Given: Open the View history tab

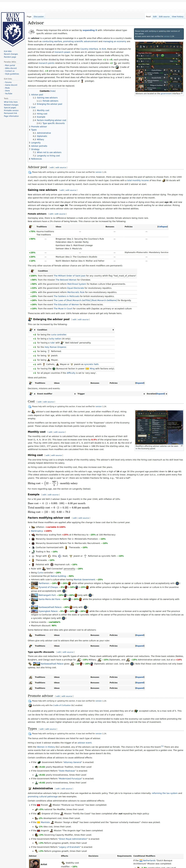Looking at the screenshot, I should [x=178, y=16].
